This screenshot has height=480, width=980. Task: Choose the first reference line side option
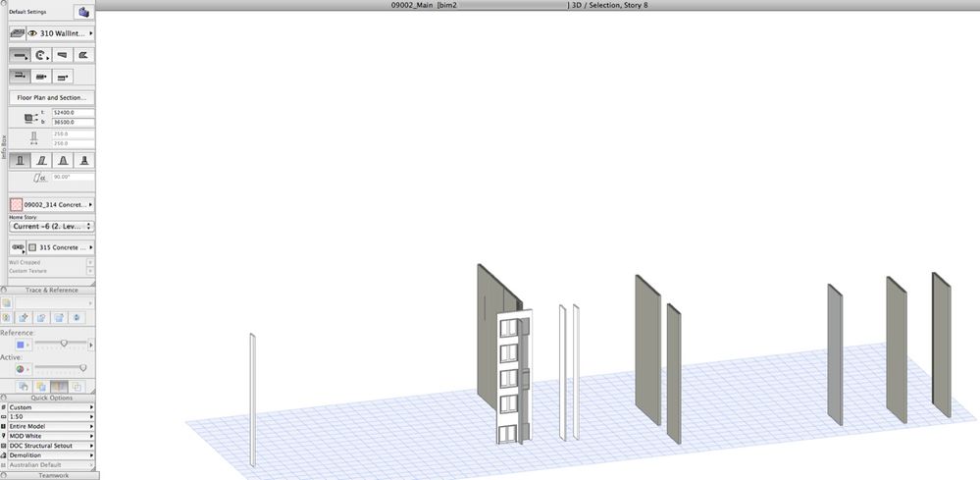click(x=20, y=77)
